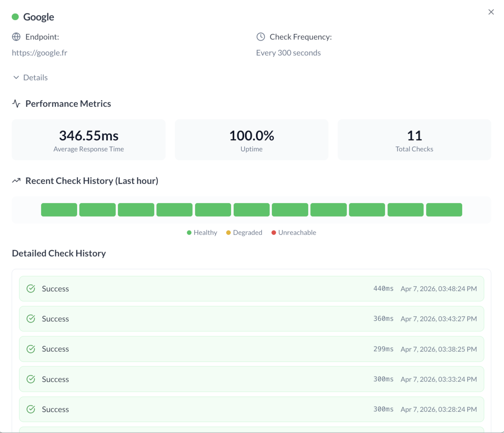This screenshot has height=433, width=504.
Task: Click the checkmark icon on the 360ms entry
Action: point(31,319)
